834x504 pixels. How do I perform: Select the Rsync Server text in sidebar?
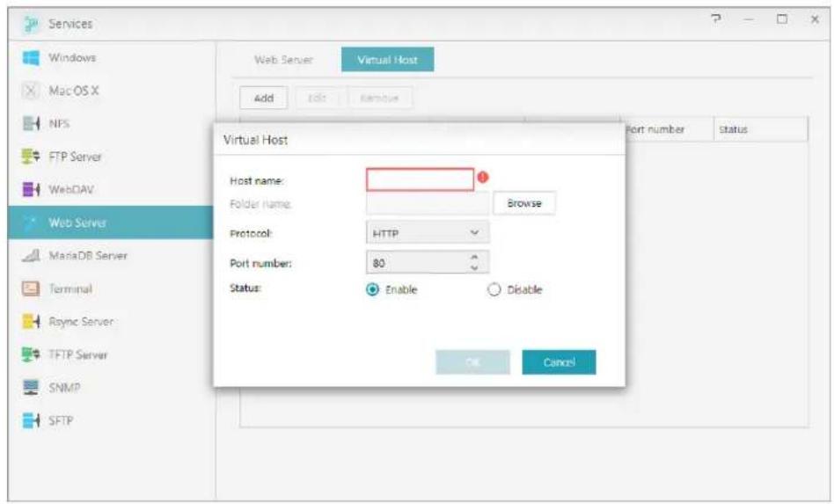81,322
